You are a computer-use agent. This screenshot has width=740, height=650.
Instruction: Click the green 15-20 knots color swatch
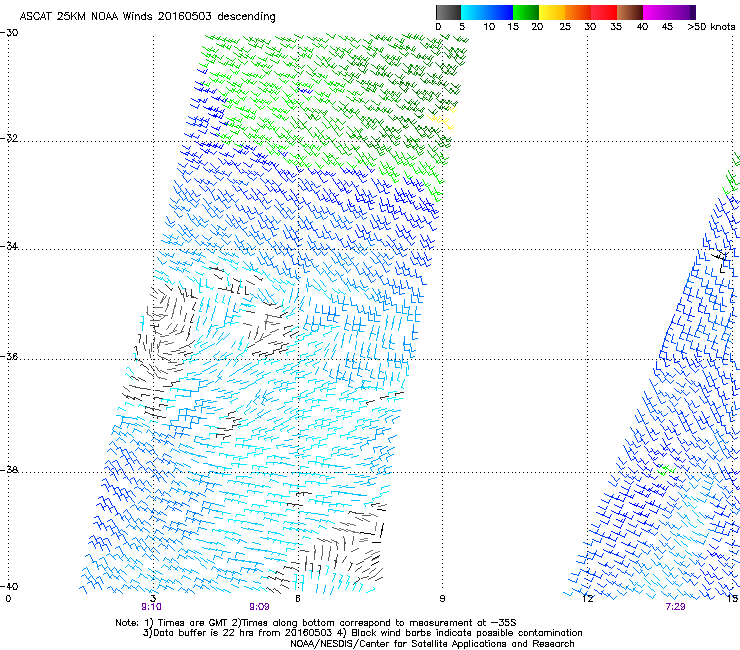tap(526, 12)
